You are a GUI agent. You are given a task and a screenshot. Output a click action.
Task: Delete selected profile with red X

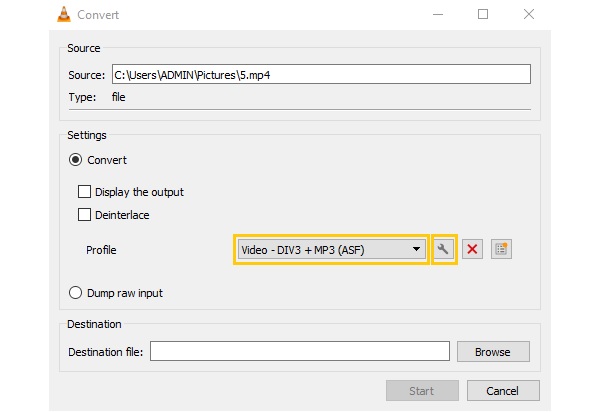pyautogui.click(x=472, y=249)
